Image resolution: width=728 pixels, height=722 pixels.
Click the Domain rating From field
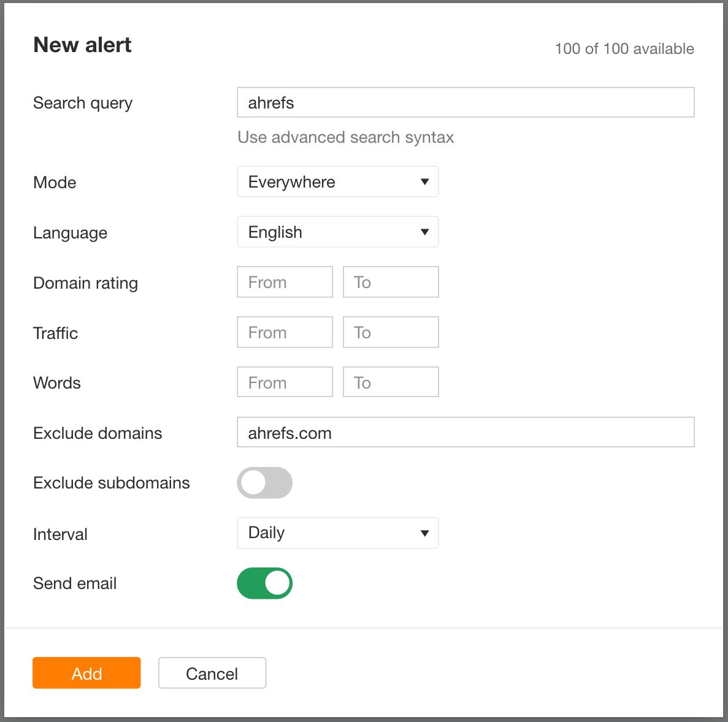[x=284, y=282]
